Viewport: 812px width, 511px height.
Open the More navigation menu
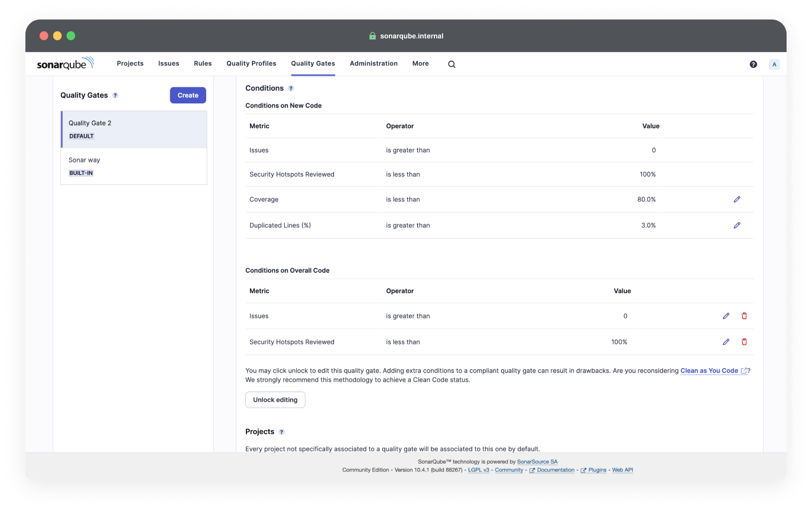click(x=420, y=63)
